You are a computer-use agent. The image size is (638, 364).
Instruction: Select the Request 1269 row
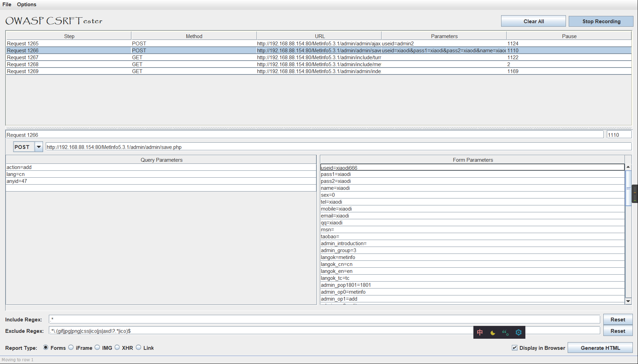coord(318,71)
